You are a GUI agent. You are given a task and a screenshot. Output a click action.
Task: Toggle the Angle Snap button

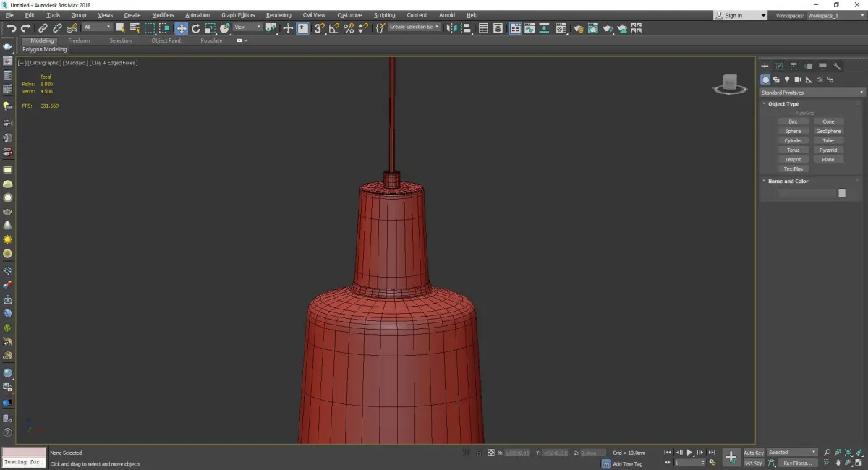333,28
